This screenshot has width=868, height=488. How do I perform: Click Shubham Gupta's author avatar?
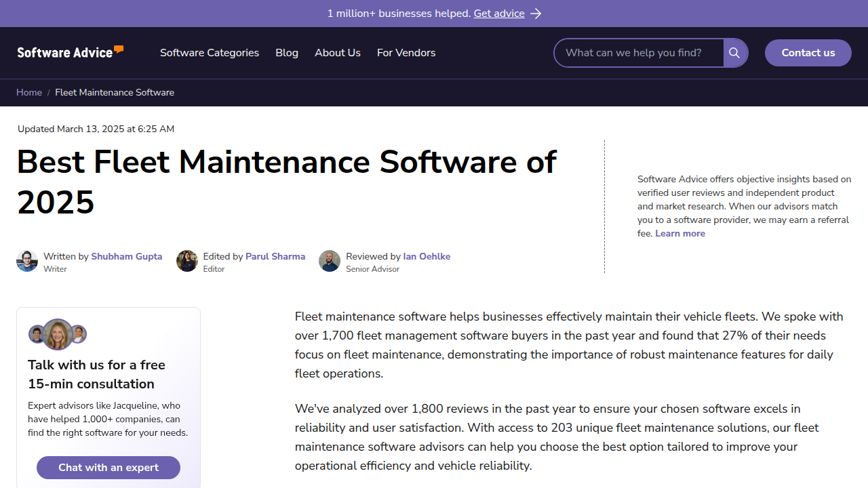(27, 261)
